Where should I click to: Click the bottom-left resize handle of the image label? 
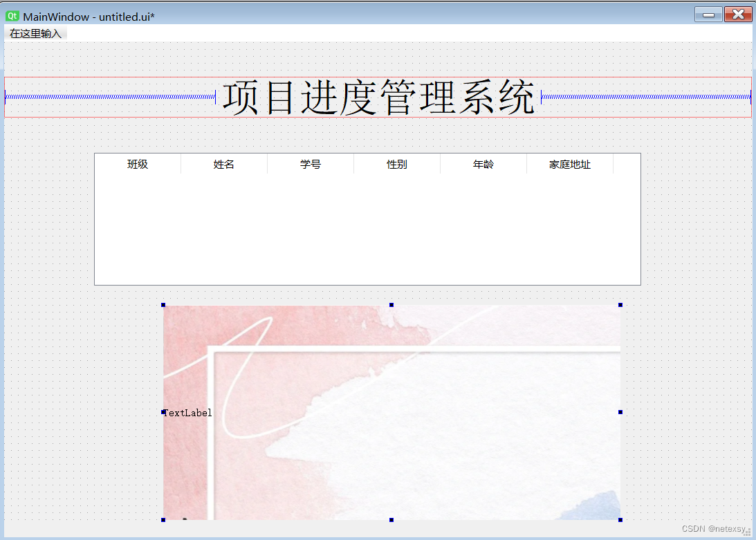164,519
